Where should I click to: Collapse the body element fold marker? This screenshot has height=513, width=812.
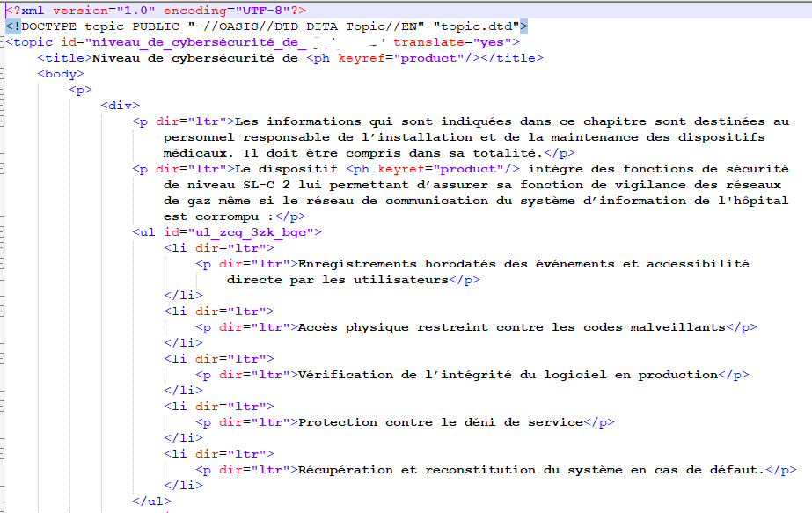pos(4,73)
